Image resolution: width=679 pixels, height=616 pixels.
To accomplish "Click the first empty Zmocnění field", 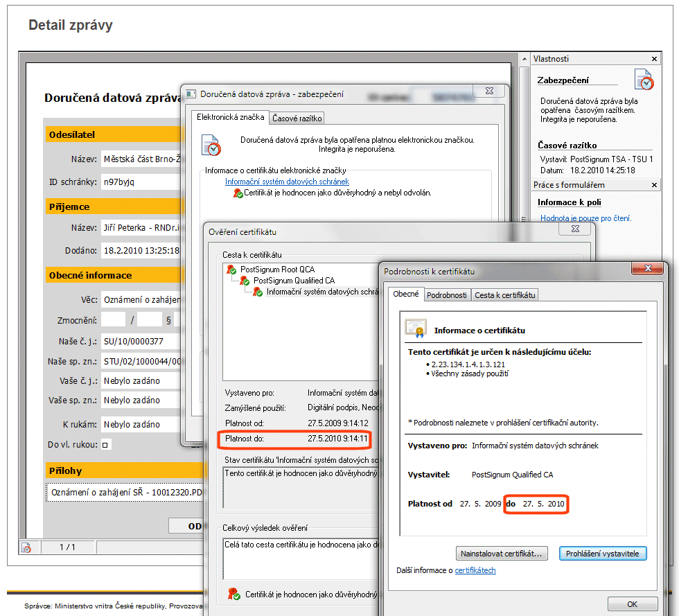I will point(114,320).
